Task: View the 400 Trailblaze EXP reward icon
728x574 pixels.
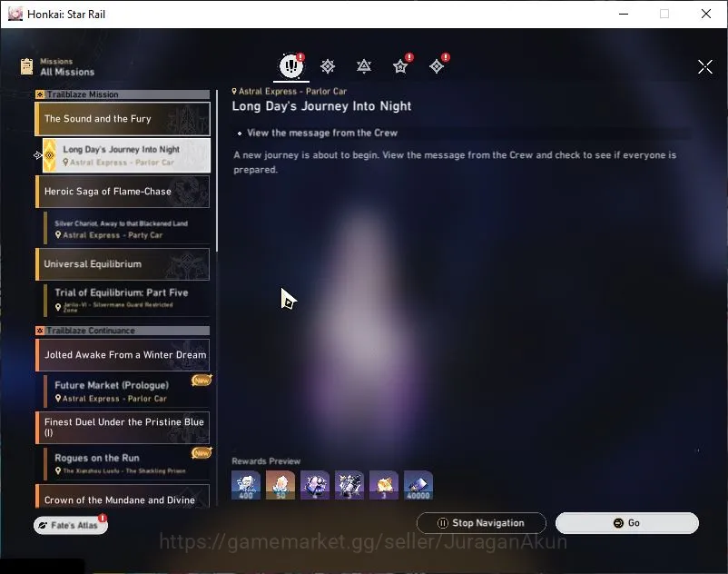Action: click(246, 485)
